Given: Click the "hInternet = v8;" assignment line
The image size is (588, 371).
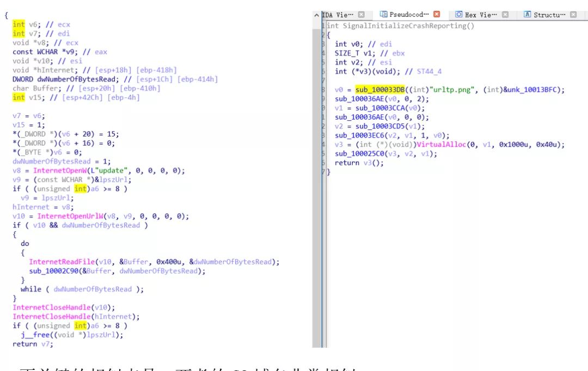Looking at the screenshot, I should point(43,207).
